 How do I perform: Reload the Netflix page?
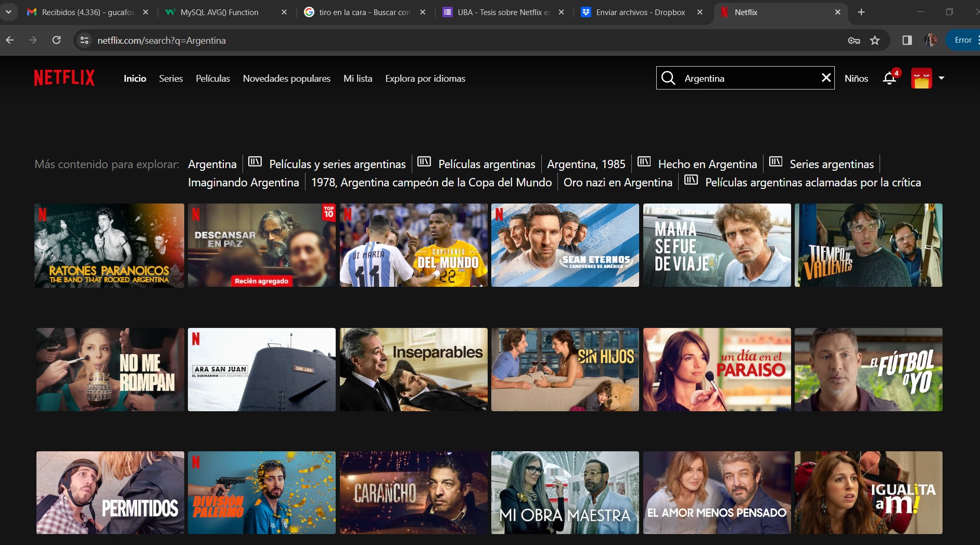click(57, 40)
